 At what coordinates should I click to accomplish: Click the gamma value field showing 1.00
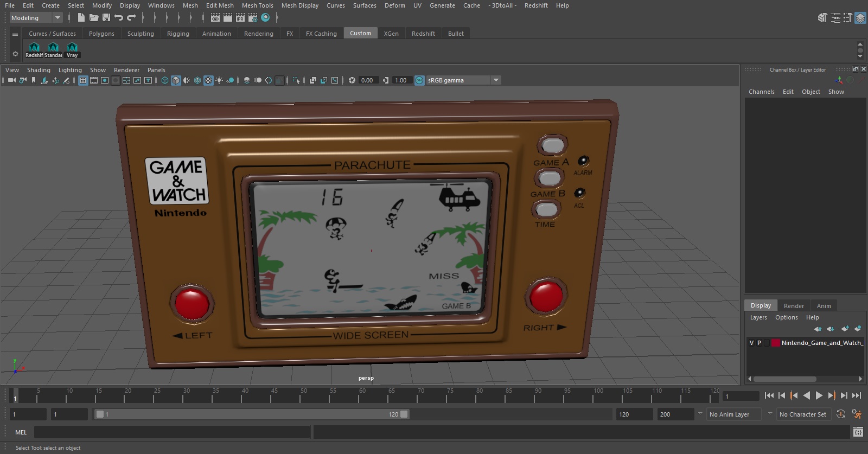coord(401,80)
